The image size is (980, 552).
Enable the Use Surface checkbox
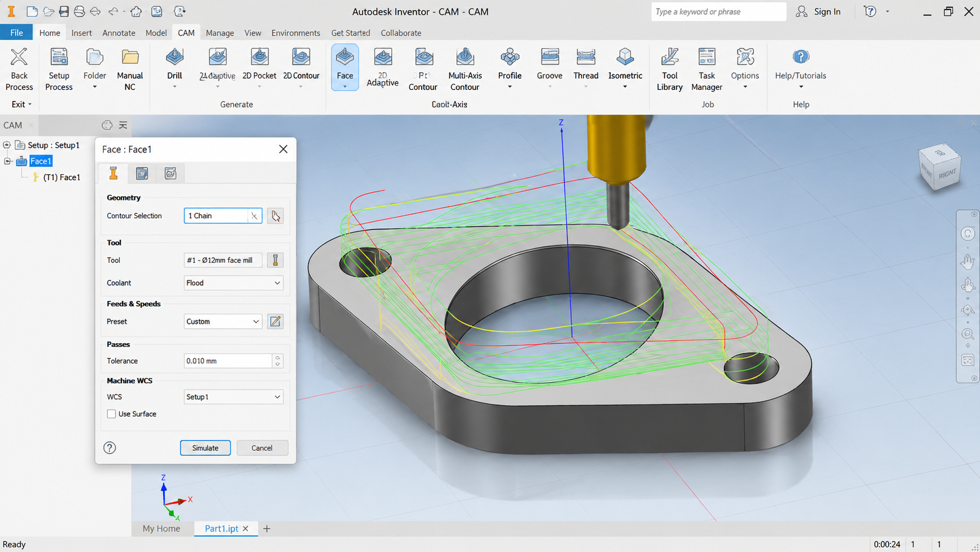(x=111, y=414)
